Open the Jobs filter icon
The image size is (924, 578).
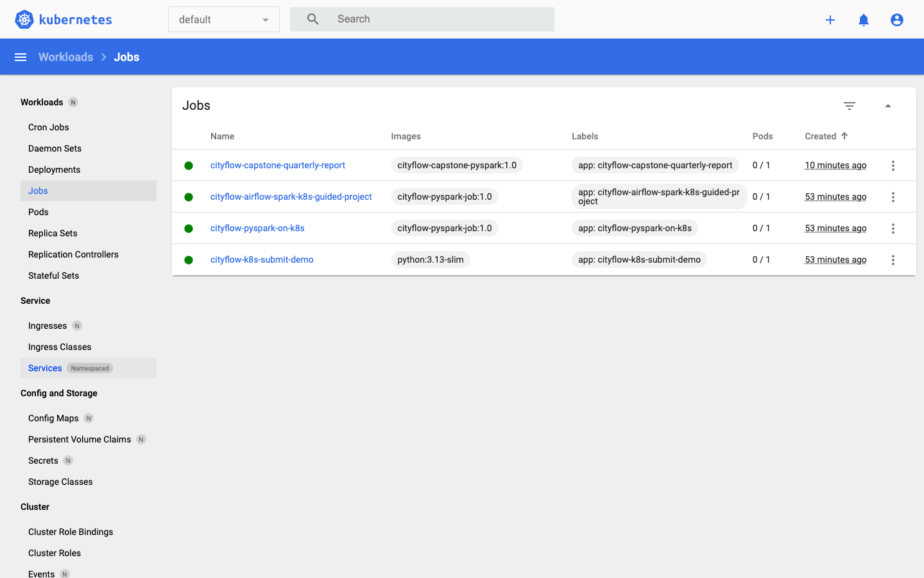[850, 106]
